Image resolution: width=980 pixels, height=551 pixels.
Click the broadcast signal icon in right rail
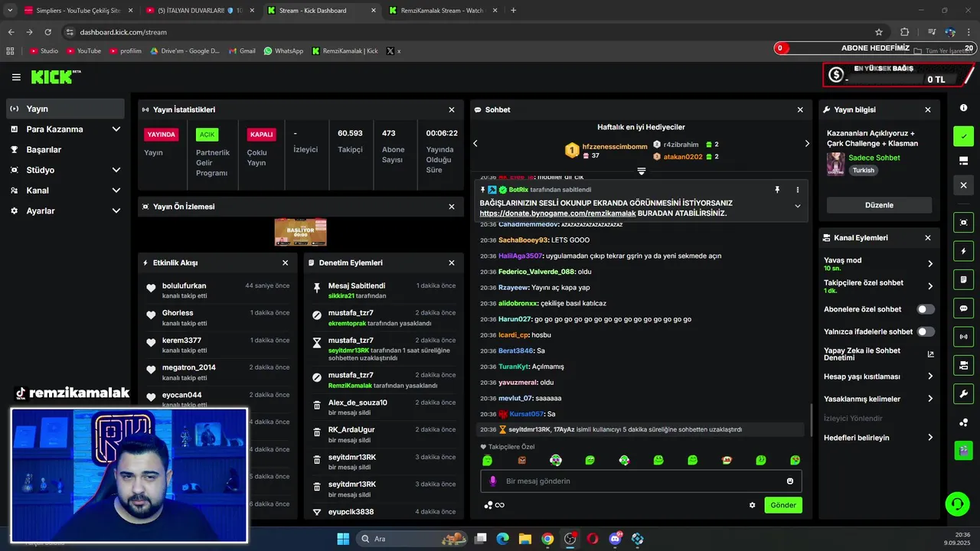964,337
